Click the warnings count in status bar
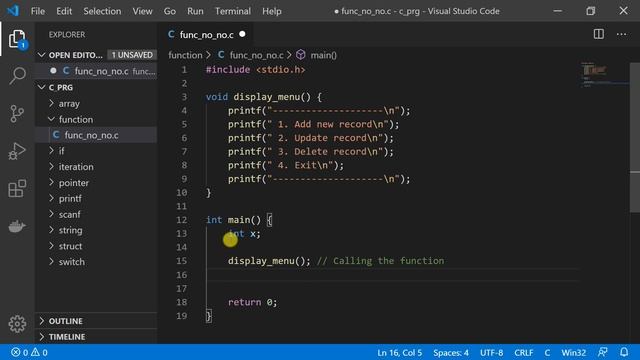The image size is (640, 360). point(40,352)
